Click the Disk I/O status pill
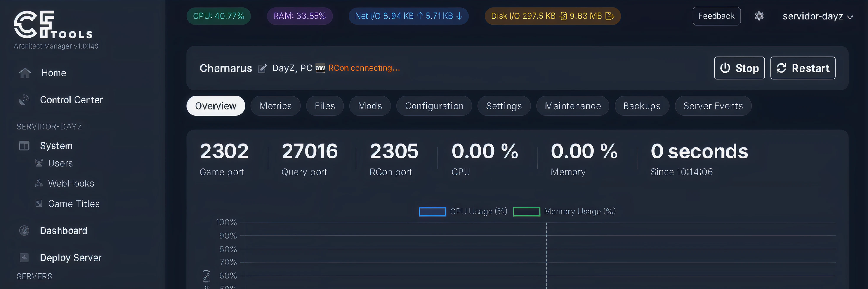868x289 pixels. (553, 16)
